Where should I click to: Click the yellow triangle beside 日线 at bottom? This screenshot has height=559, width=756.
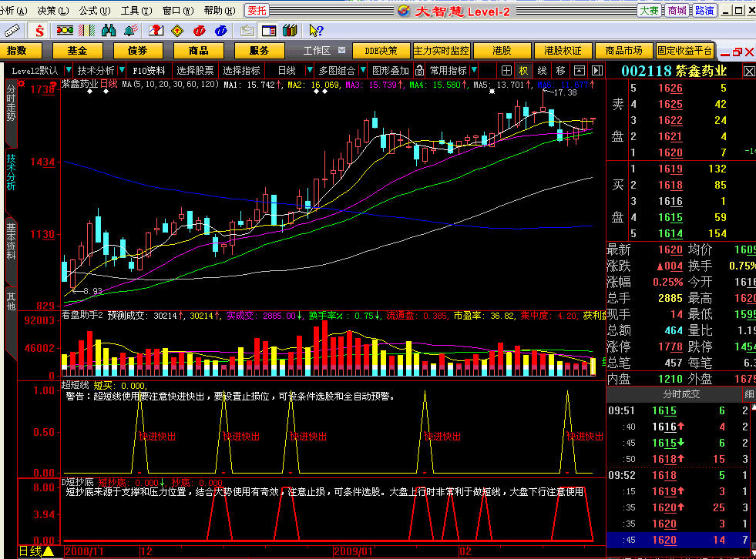pyautogui.click(x=49, y=551)
